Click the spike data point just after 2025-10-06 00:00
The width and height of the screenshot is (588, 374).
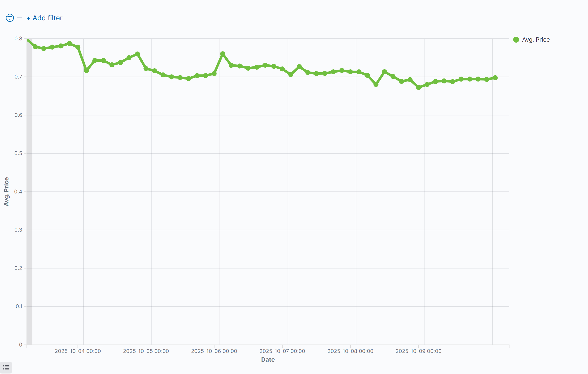pos(222,54)
